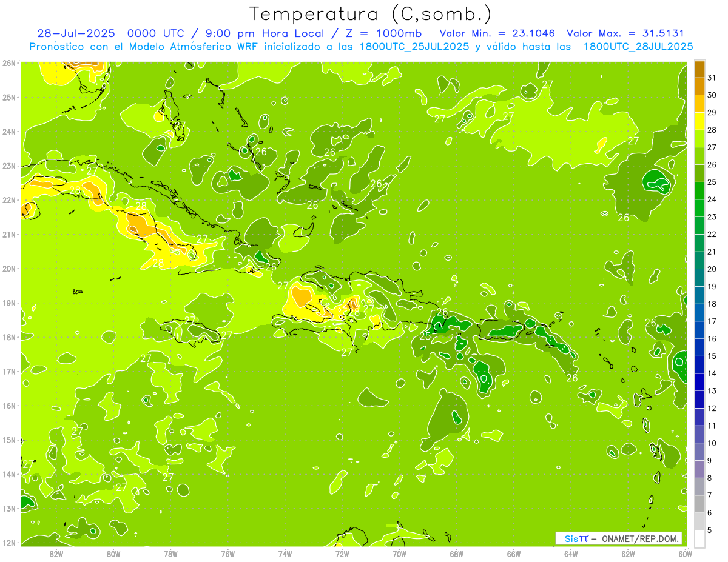
Task: Pick legend swatch between 13 and 14
Action: pos(699,382)
